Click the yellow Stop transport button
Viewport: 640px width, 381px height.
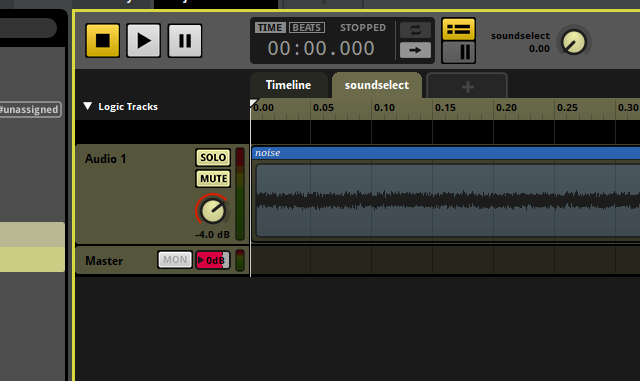pyautogui.click(x=102, y=40)
